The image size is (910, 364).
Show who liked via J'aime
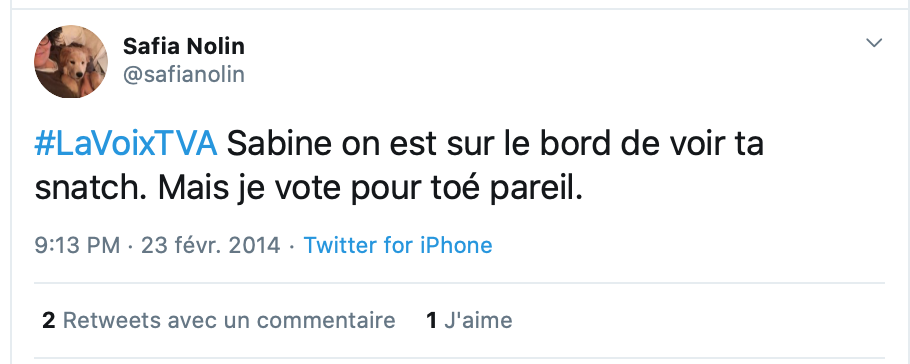coord(470,320)
